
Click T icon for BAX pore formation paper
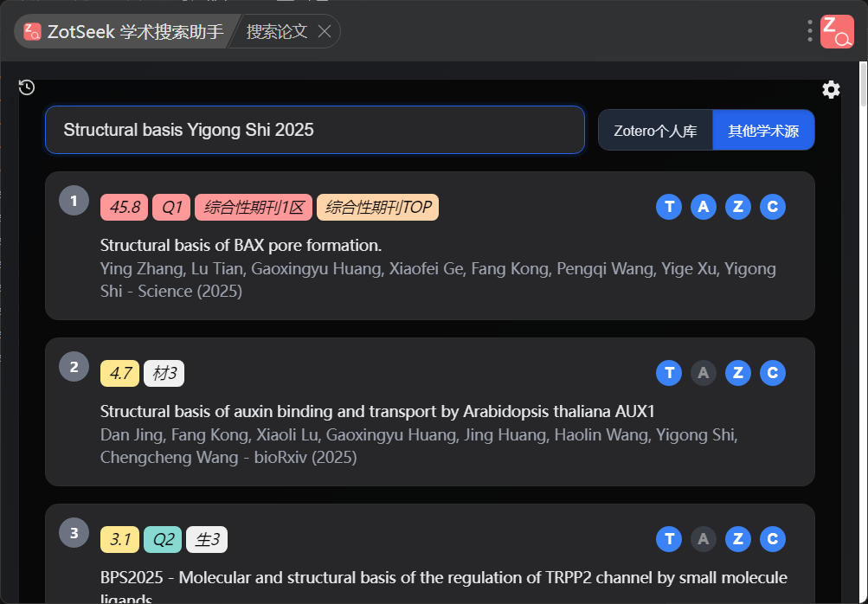pyautogui.click(x=669, y=207)
